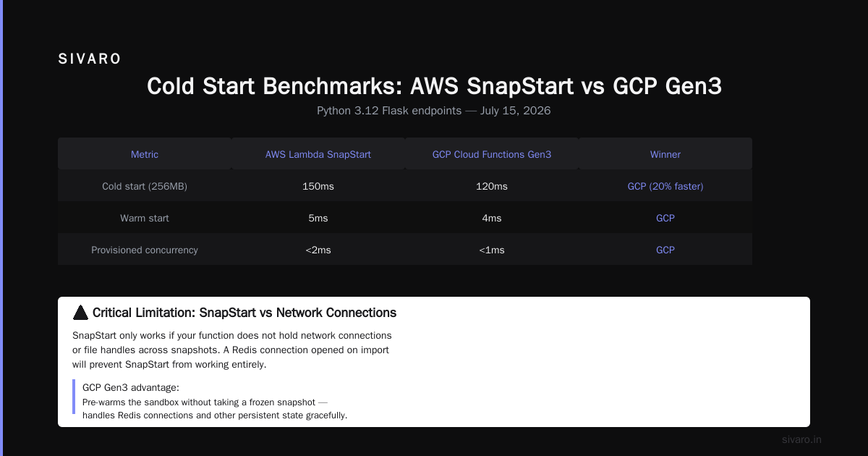
Task: Select the Winner column header
Action: point(665,154)
